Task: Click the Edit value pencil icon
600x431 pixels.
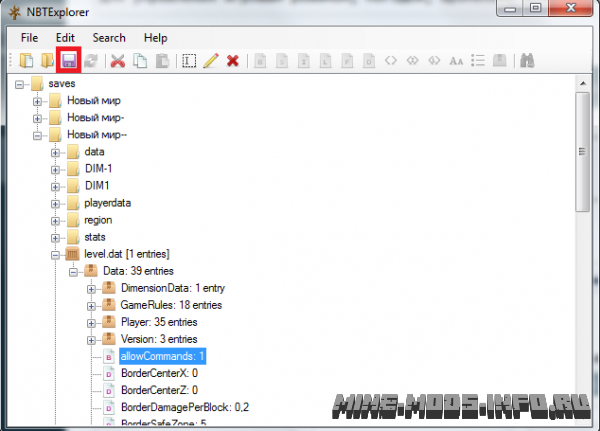Action: [x=211, y=60]
